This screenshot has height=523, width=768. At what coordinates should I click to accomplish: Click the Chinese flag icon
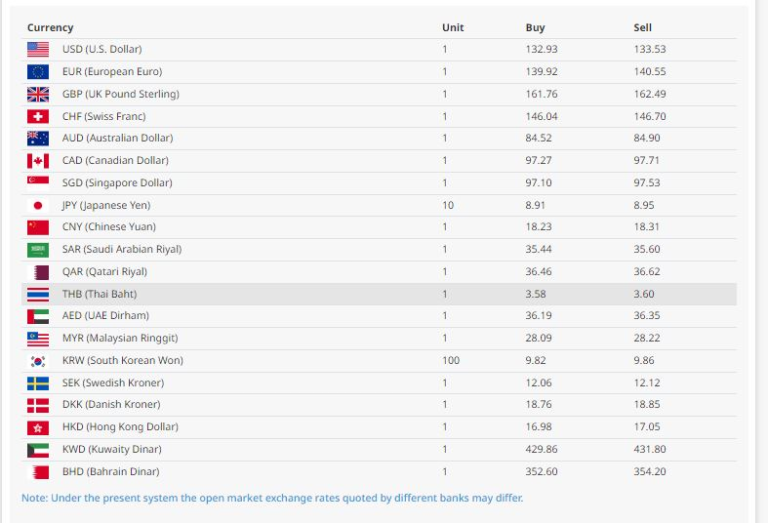click(x=38, y=227)
